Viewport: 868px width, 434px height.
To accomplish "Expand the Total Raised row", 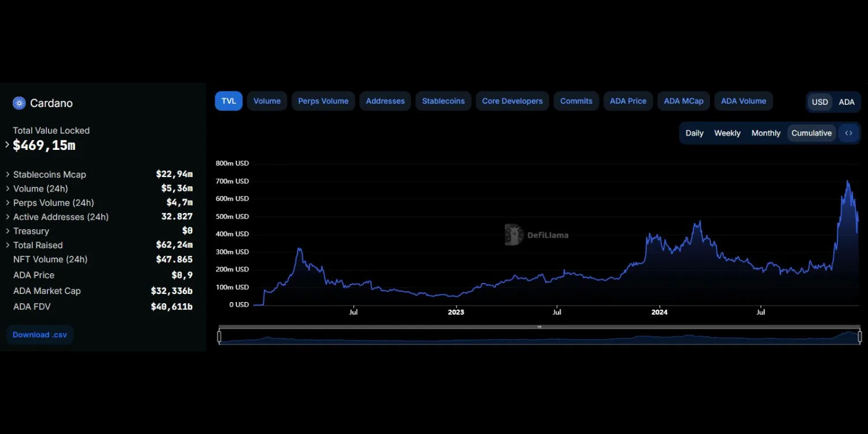I will point(8,245).
